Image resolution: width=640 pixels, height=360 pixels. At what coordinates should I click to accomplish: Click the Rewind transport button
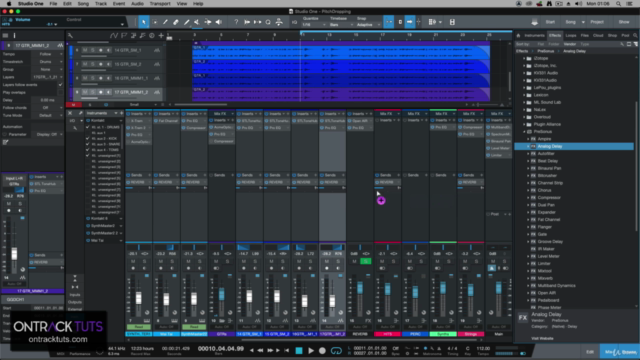[x=260, y=351]
